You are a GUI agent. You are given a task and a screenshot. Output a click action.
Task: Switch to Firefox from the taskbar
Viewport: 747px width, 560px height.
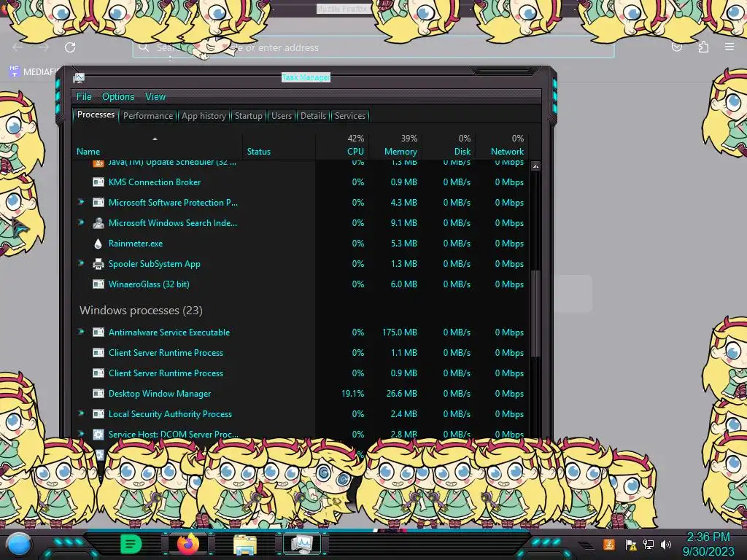coord(187,543)
